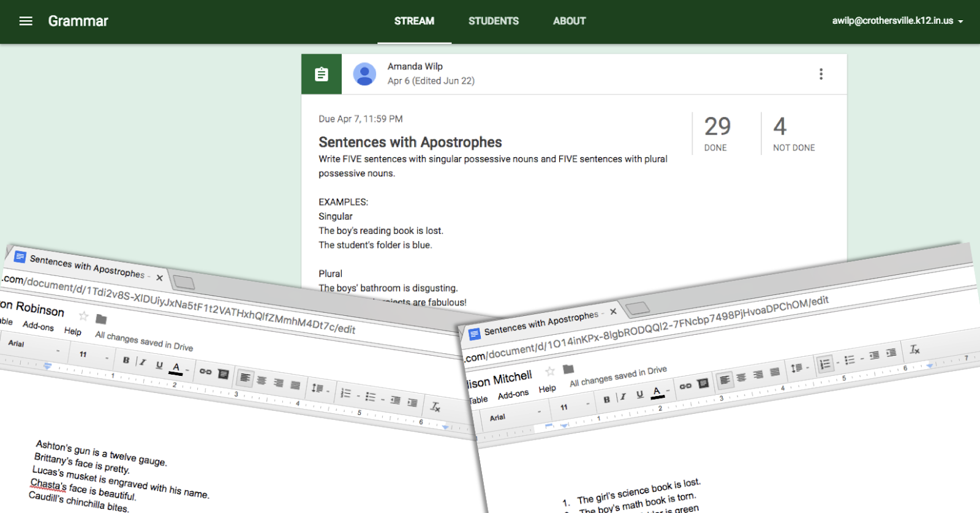Open the 4 NOT DONE submissions count
The image size is (980, 513).
tap(794, 133)
